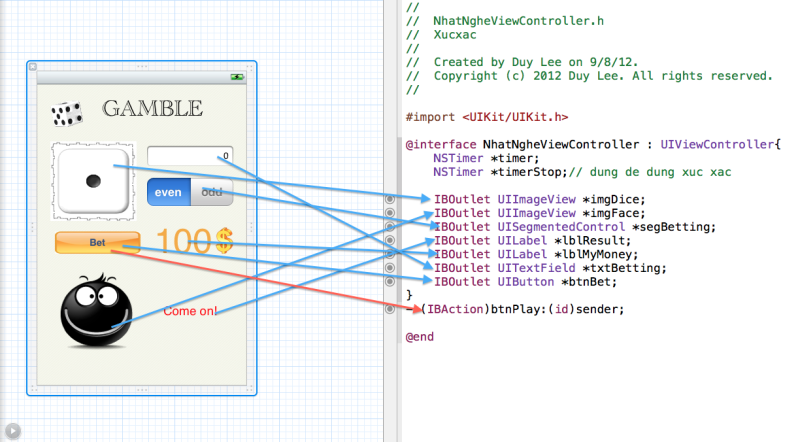Click the btnPlay: action declaration line
Screen dimensions: 798x442
tap(522, 309)
